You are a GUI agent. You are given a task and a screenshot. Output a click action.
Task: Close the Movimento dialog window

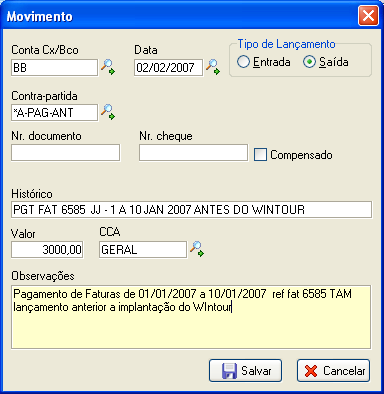368,16
